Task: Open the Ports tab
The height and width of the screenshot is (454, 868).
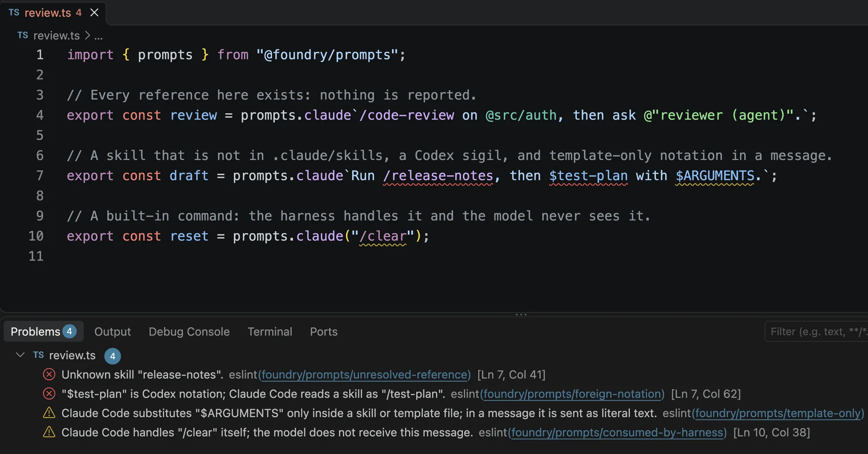Action: pos(324,332)
